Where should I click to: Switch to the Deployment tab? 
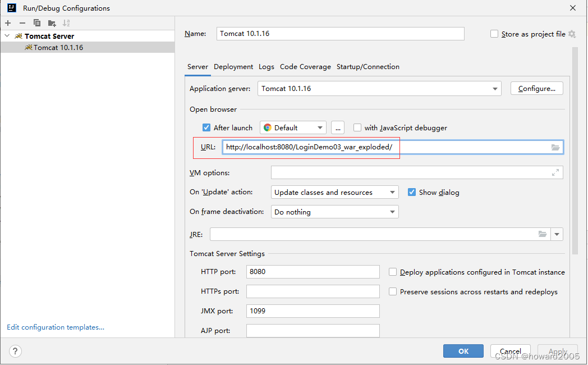pos(233,67)
